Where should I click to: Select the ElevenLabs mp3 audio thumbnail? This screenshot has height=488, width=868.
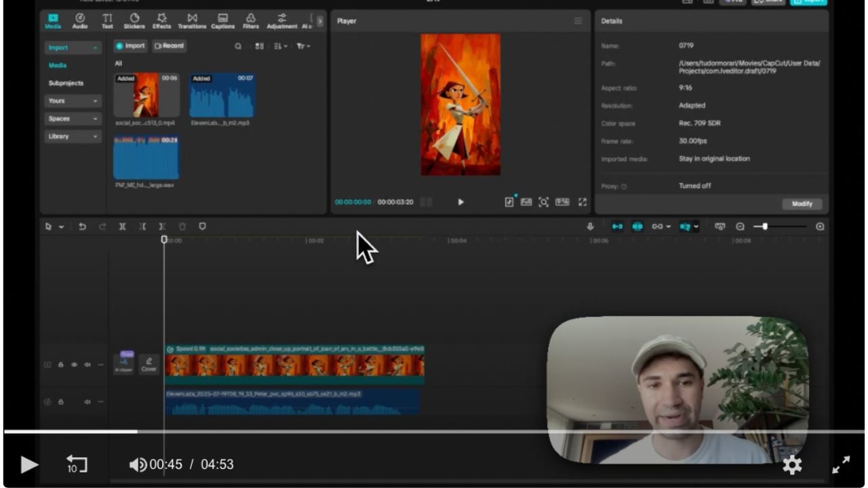(x=222, y=96)
